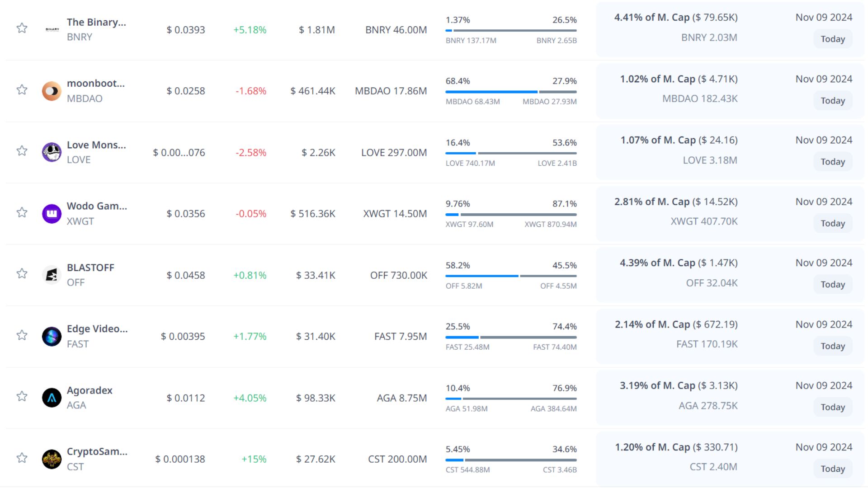
Task: Click the BLASTOFF OFF token logo
Action: click(x=52, y=275)
